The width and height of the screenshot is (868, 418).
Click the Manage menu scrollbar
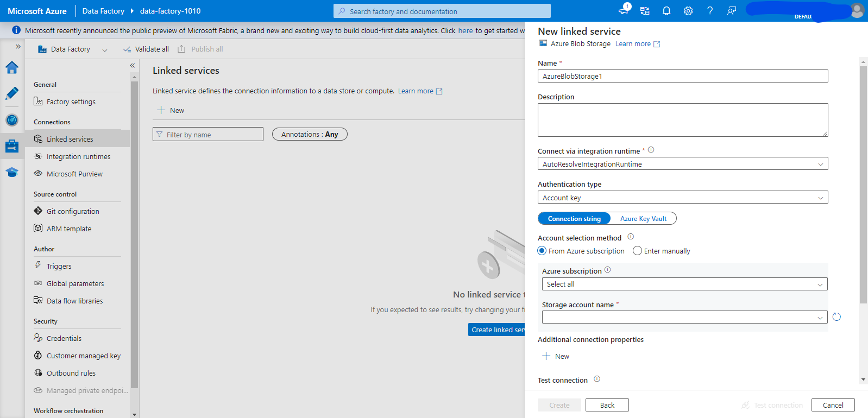(x=134, y=235)
